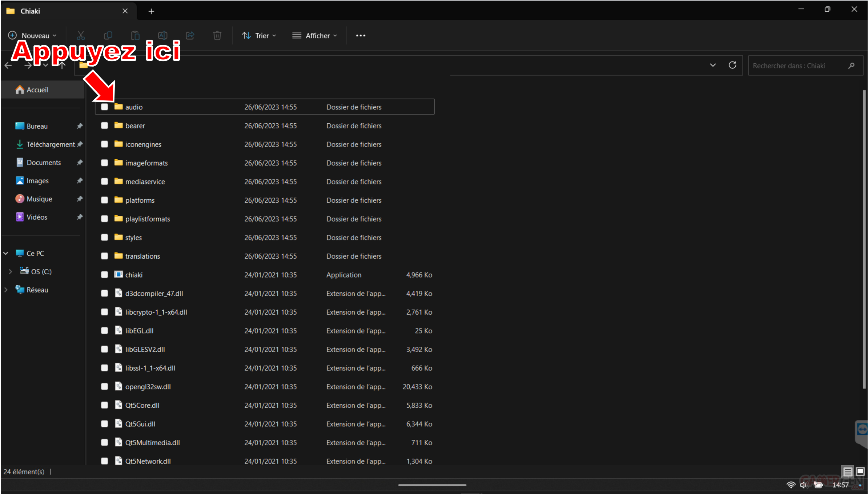Select the Qt5Core.dll file name
The height and width of the screenshot is (494, 868).
[142, 405]
